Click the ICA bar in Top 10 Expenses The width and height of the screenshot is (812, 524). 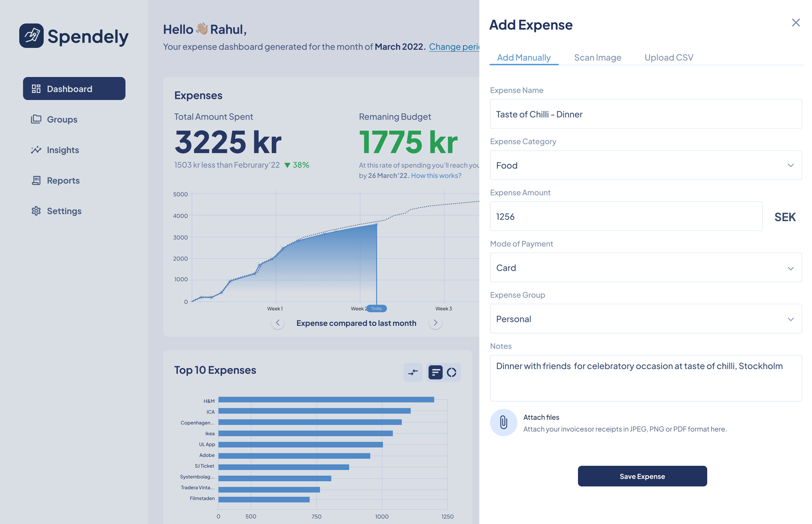pos(315,411)
